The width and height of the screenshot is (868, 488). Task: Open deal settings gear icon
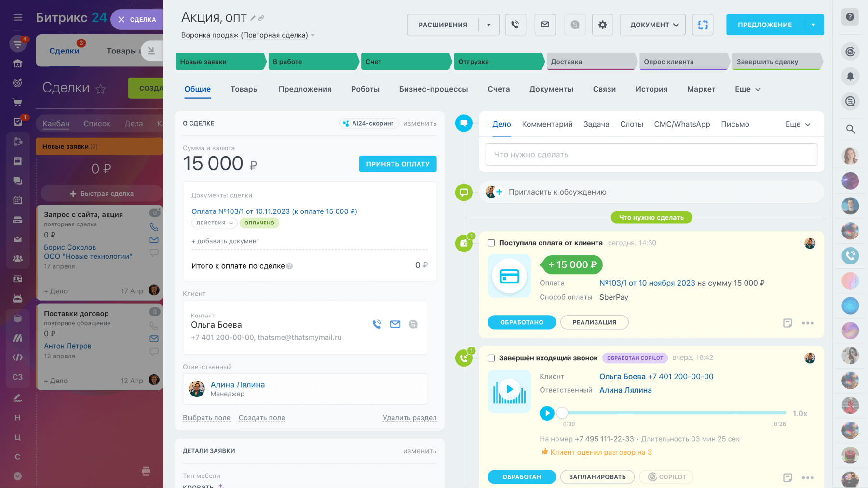pos(602,25)
